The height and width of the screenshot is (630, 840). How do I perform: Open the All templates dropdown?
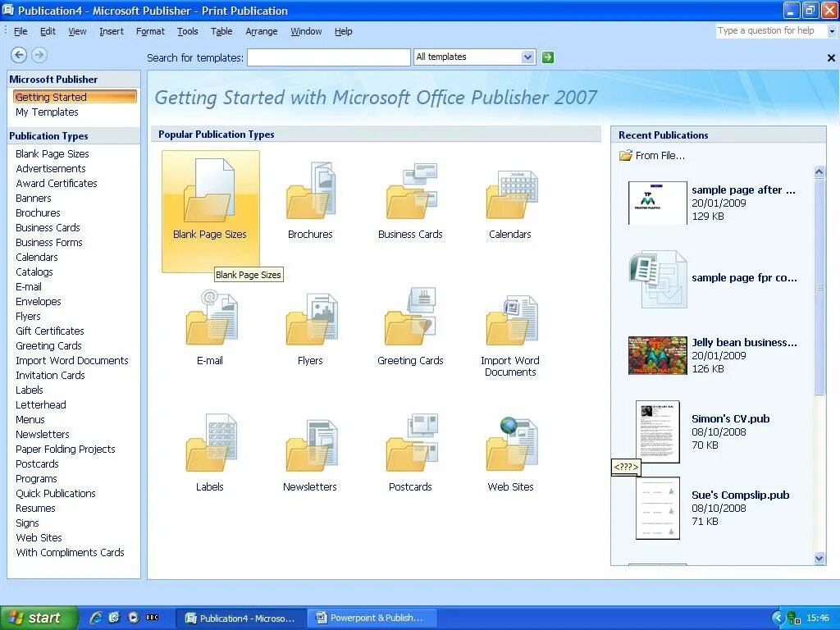click(x=527, y=57)
